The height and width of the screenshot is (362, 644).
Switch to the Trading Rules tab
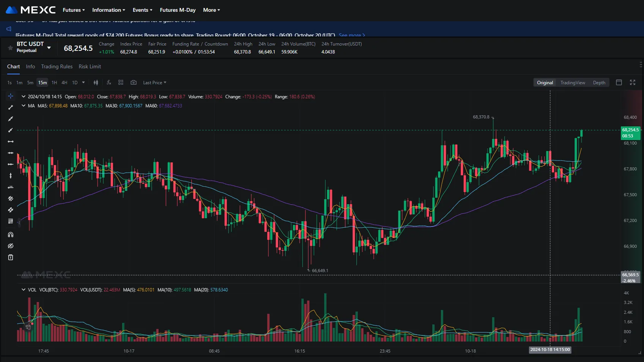point(57,66)
